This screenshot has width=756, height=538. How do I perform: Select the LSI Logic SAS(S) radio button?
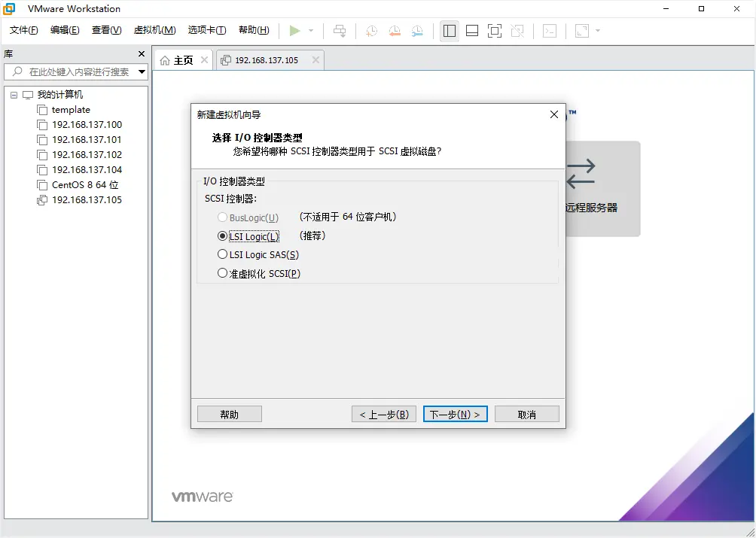222,254
